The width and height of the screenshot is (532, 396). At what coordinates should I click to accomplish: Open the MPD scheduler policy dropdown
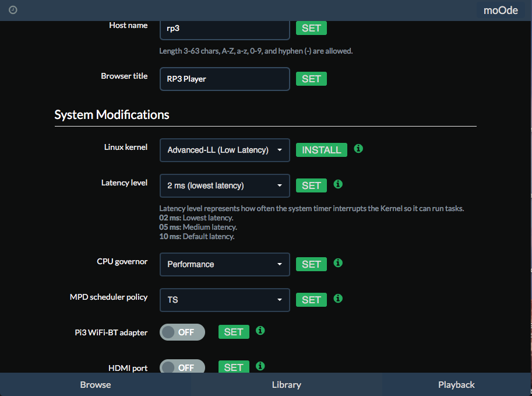[224, 300]
